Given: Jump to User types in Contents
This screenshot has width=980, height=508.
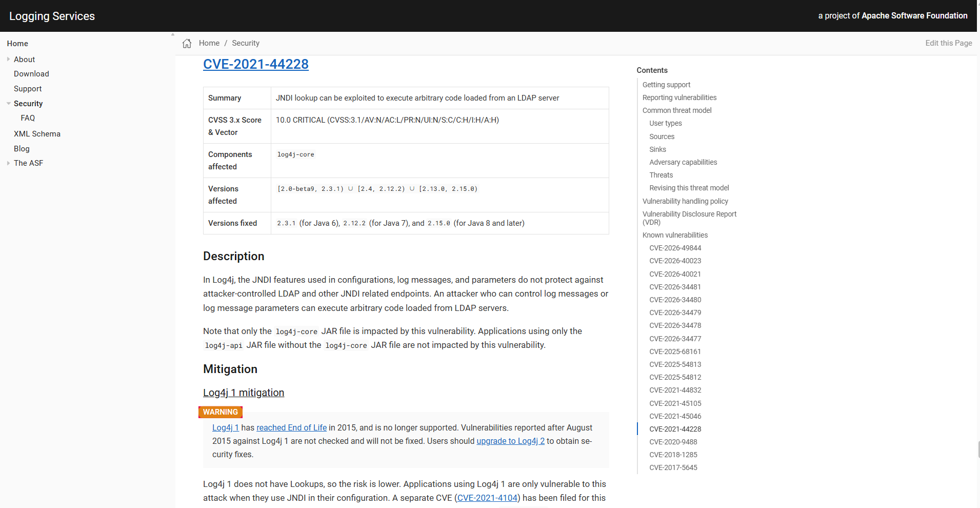Looking at the screenshot, I should click(x=666, y=123).
